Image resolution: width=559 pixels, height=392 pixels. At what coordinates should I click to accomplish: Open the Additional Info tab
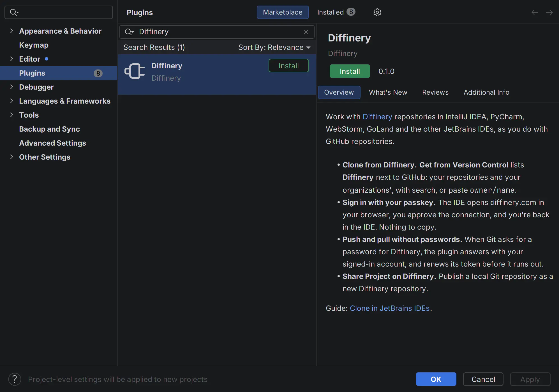click(486, 92)
